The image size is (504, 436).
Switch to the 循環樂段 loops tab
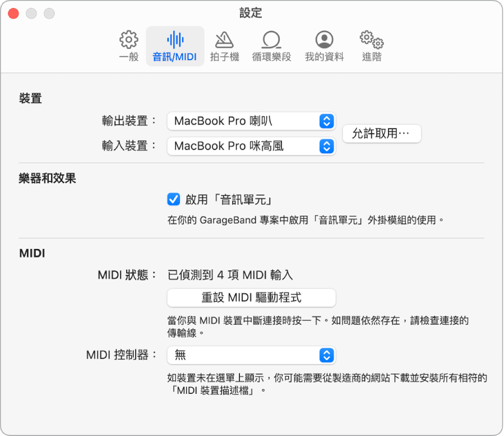[271, 47]
